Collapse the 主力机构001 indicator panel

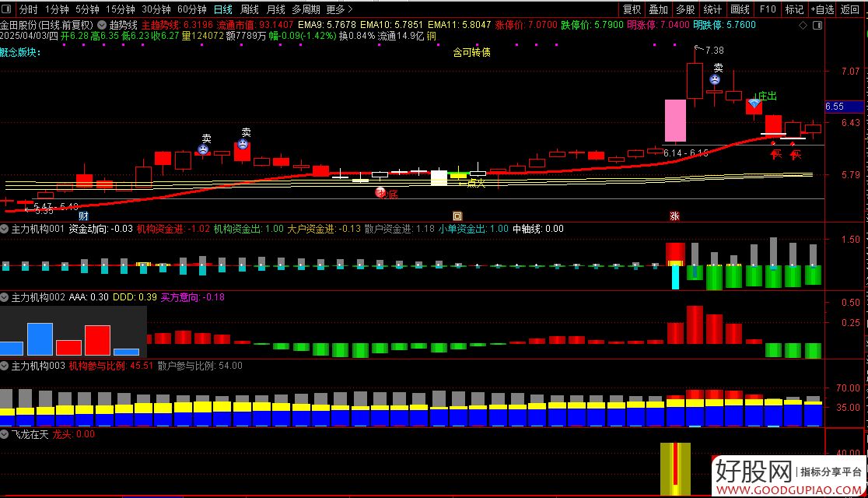pyautogui.click(x=5, y=229)
